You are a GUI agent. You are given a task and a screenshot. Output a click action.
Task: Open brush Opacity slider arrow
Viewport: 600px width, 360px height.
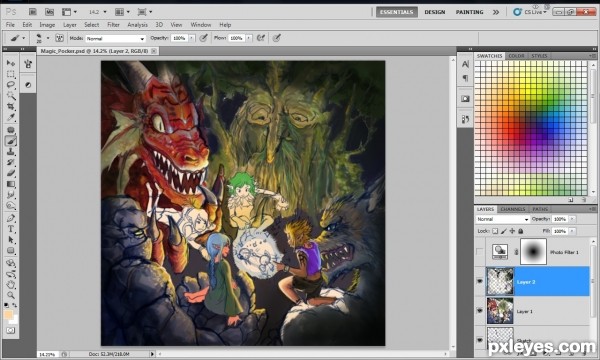pos(191,38)
